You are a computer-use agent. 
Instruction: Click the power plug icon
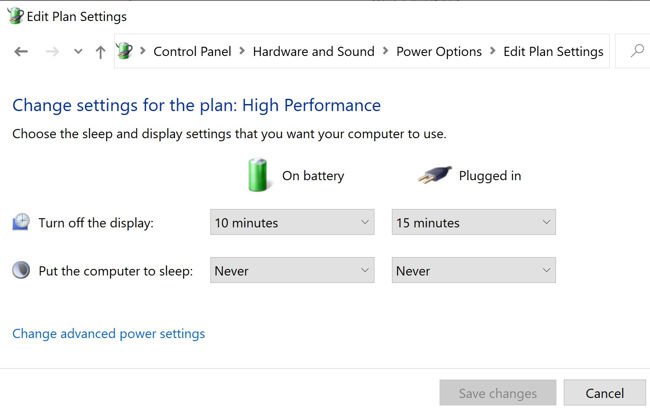click(x=434, y=175)
